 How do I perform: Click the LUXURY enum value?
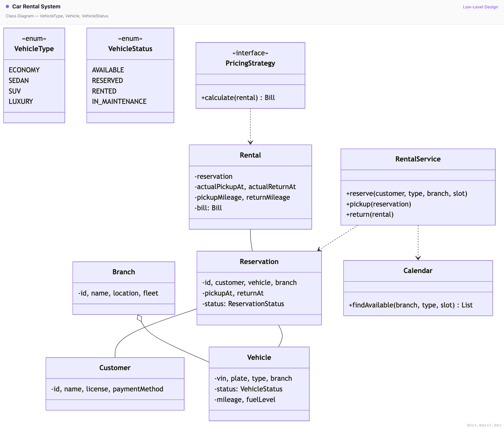click(21, 101)
